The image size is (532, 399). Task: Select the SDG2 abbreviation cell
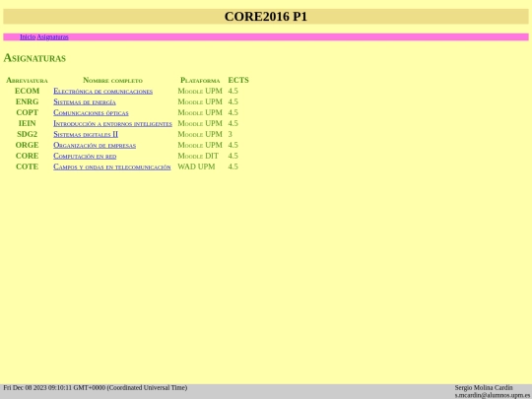tap(27, 134)
